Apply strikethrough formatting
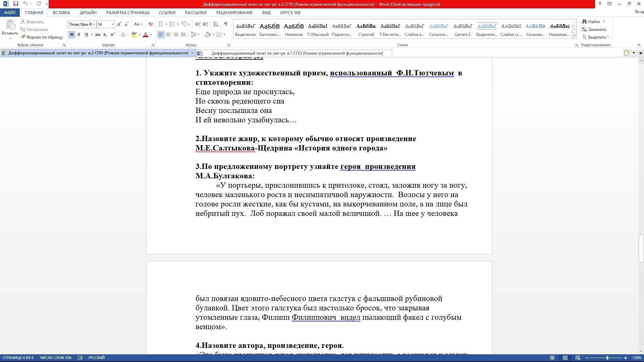This screenshot has height=362, width=644. (98, 35)
